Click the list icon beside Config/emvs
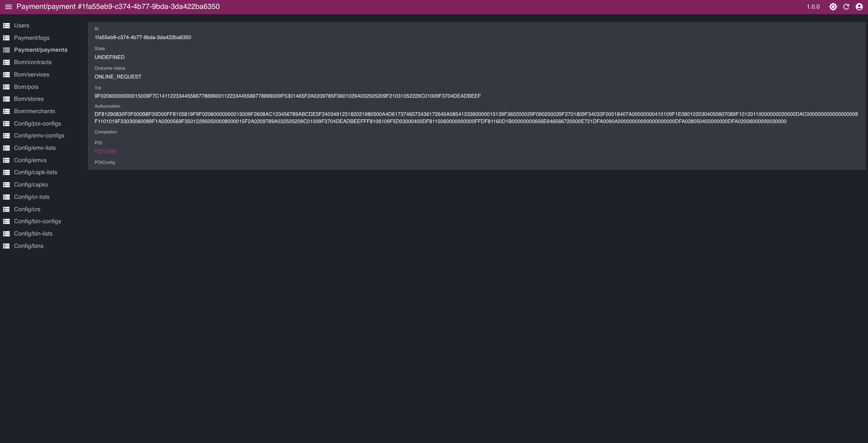Viewport: 868px width, 443px height. [6, 160]
